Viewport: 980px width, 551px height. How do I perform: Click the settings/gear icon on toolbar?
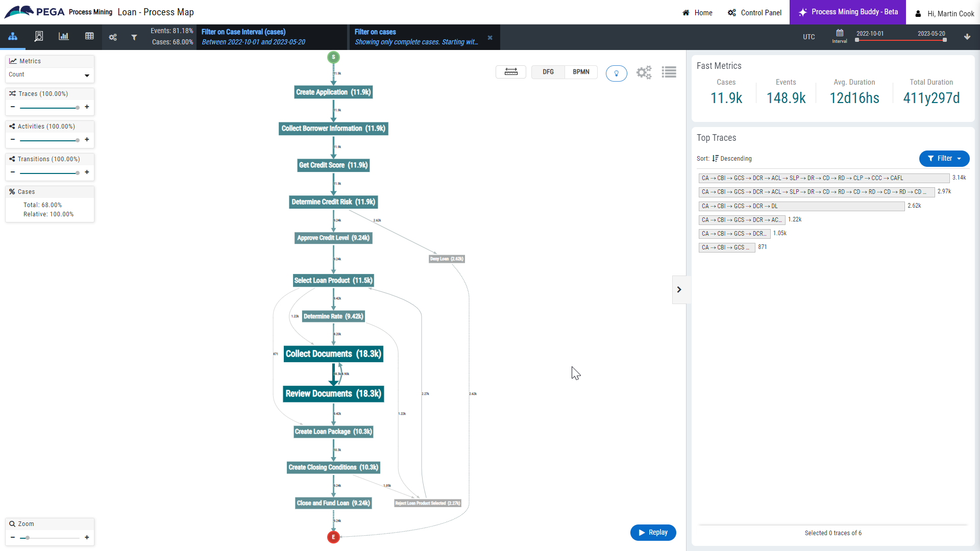tap(643, 72)
